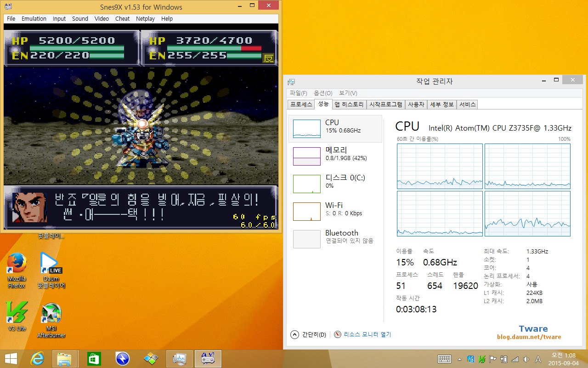Click the resource monitor icon beside the link
588x368 pixels.
click(x=338, y=334)
